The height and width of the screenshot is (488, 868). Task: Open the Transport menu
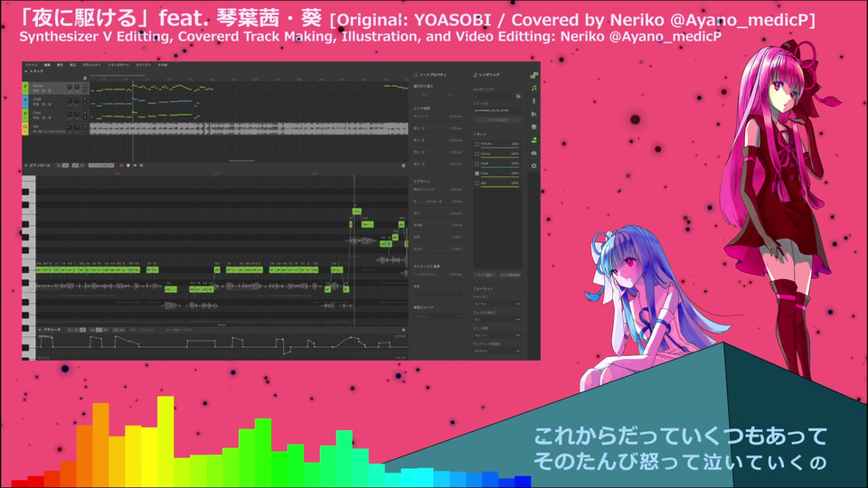coord(118,65)
